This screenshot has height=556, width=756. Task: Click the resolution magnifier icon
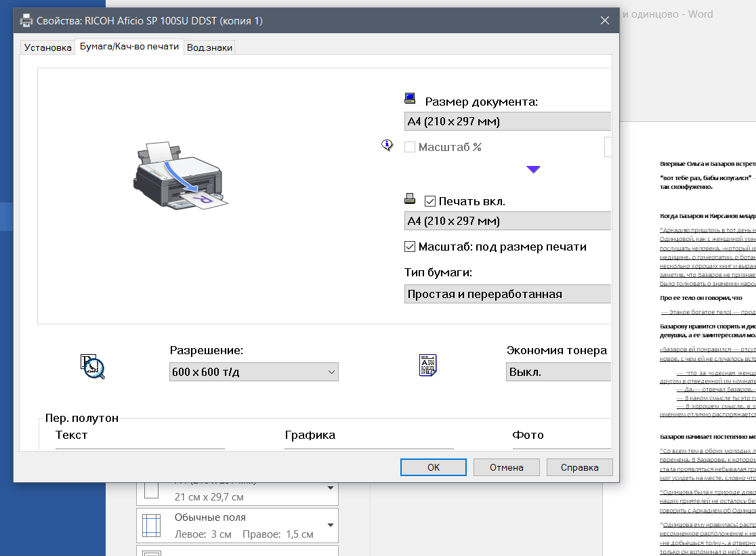pyautogui.click(x=92, y=366)
